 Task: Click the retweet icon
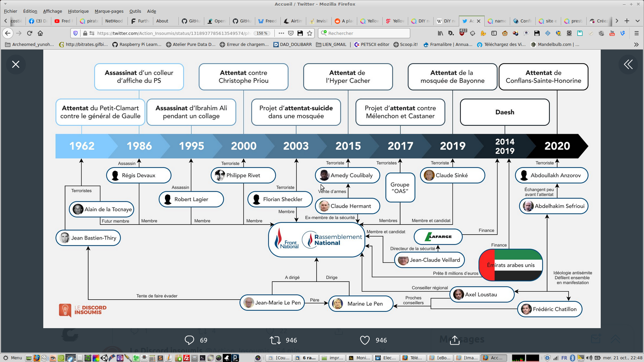tap(275, 340)
